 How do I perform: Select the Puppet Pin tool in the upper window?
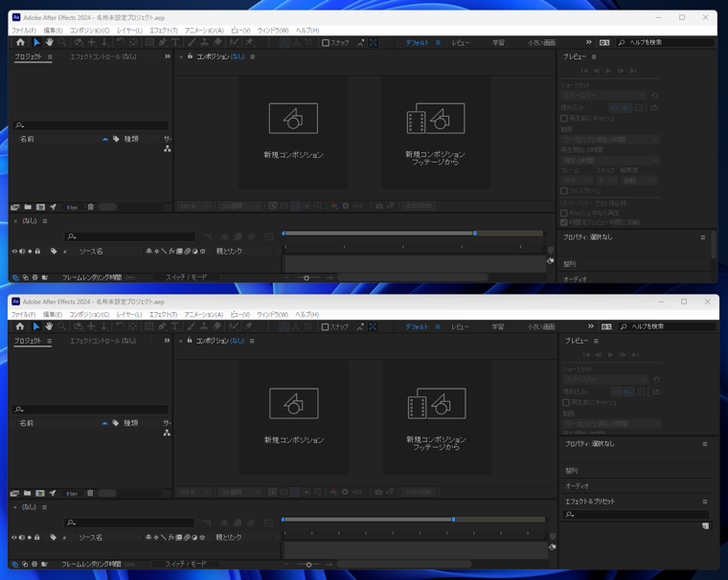point(250,42)
